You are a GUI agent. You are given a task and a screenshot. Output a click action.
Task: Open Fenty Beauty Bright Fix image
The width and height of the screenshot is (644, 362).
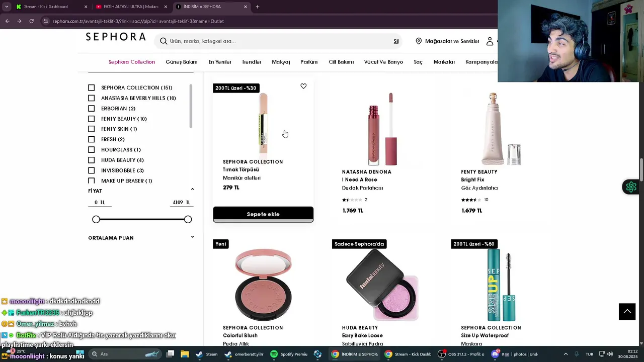tap(501, 129)
